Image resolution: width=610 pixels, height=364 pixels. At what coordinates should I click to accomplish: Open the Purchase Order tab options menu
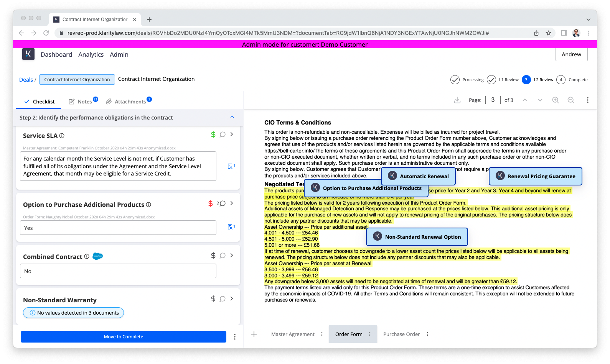pyautogui.click(x=427, y=334)
